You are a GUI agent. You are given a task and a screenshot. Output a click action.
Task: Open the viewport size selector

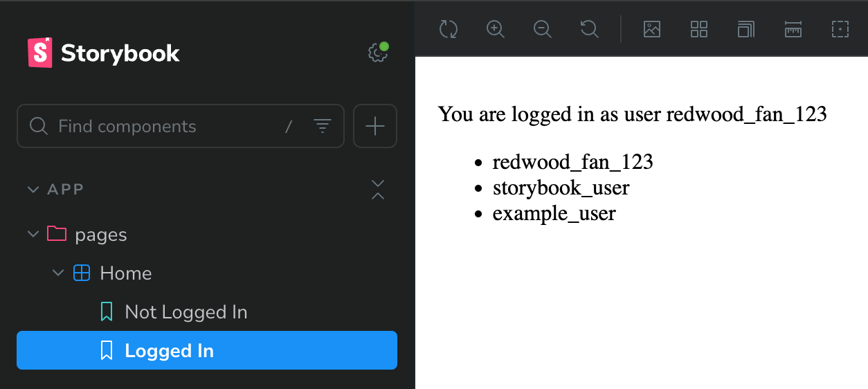tap(746, 29)
